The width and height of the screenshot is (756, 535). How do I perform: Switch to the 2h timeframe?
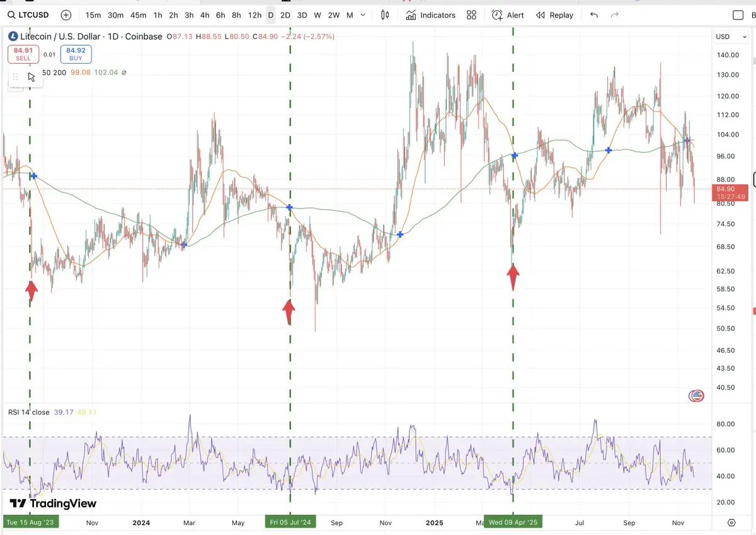click(173, 15)
